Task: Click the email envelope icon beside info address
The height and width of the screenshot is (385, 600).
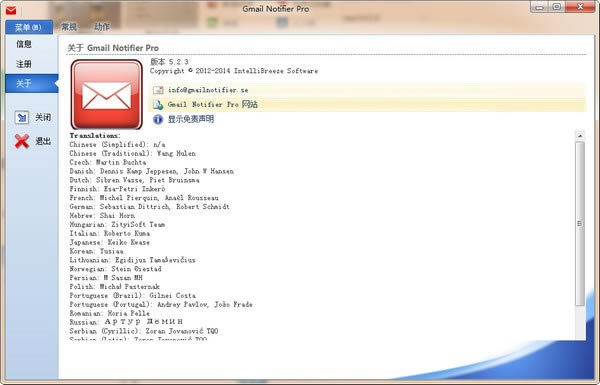Action: [158, 90]
